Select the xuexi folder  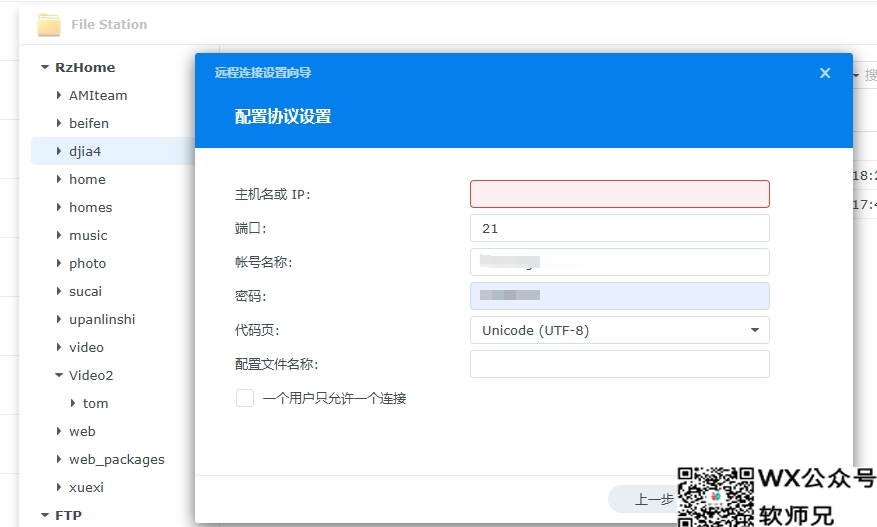click(x=86, y=487)
